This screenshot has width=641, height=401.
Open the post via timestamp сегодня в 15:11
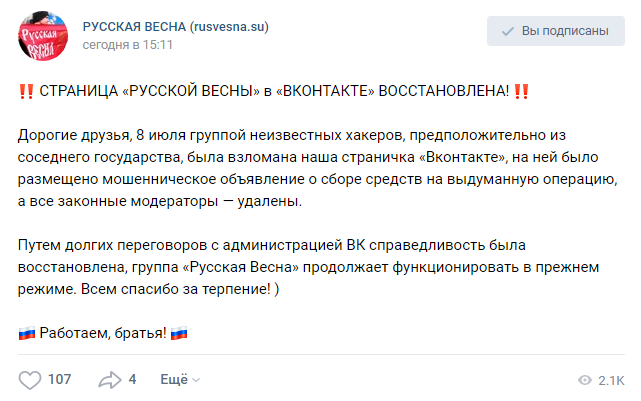127,45
